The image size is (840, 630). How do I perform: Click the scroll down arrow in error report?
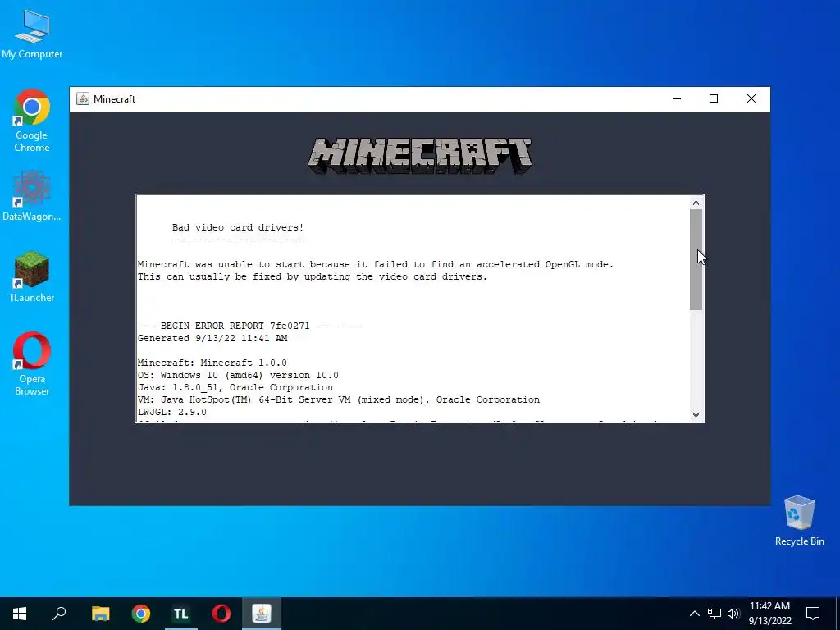click(x=696, y=414)
